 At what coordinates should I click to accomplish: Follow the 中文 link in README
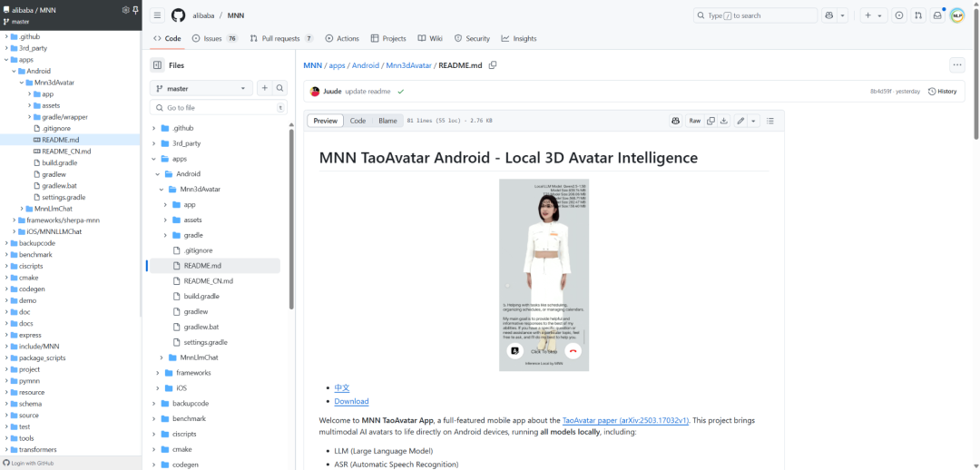342,388
